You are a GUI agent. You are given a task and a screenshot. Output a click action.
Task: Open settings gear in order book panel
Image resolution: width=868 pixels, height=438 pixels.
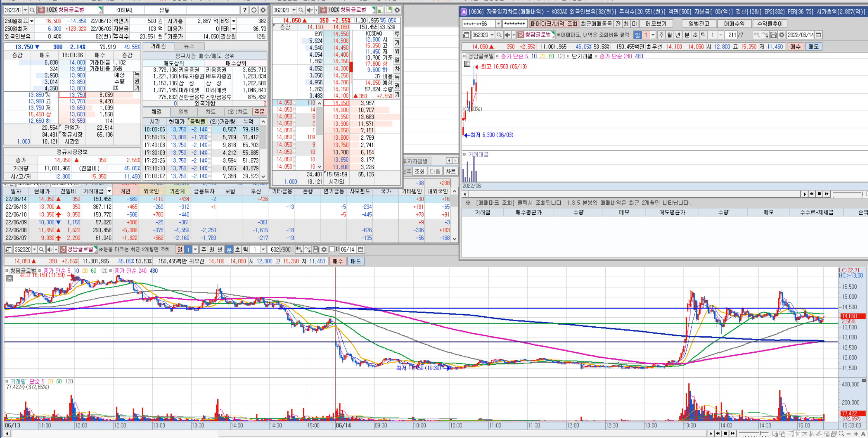[x=397, y=10]
